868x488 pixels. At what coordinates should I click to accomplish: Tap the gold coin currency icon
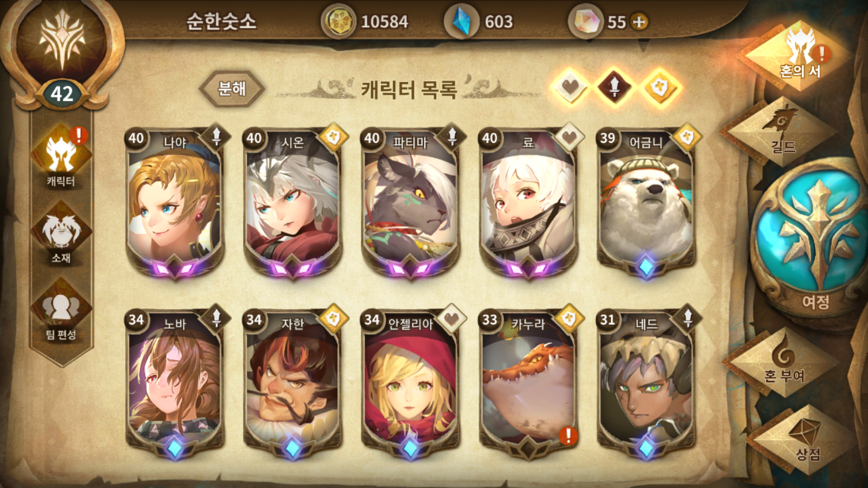tap(338, 21)
